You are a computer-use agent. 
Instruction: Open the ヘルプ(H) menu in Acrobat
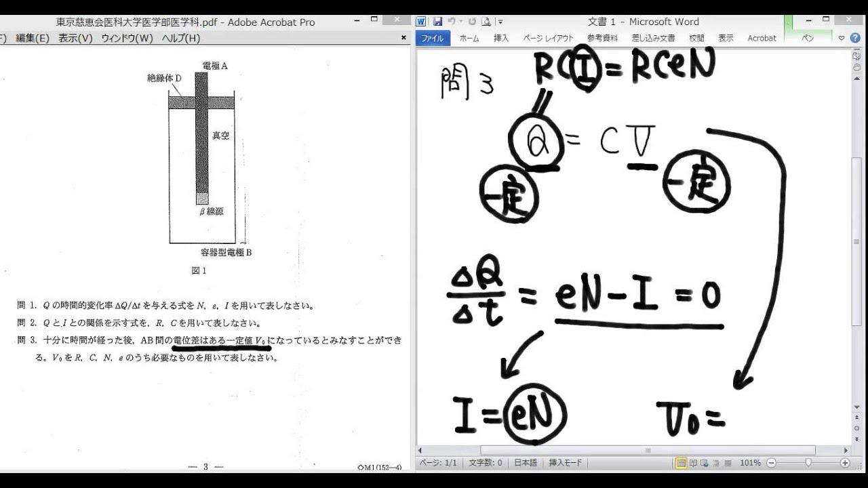click(x=180, y=39)
